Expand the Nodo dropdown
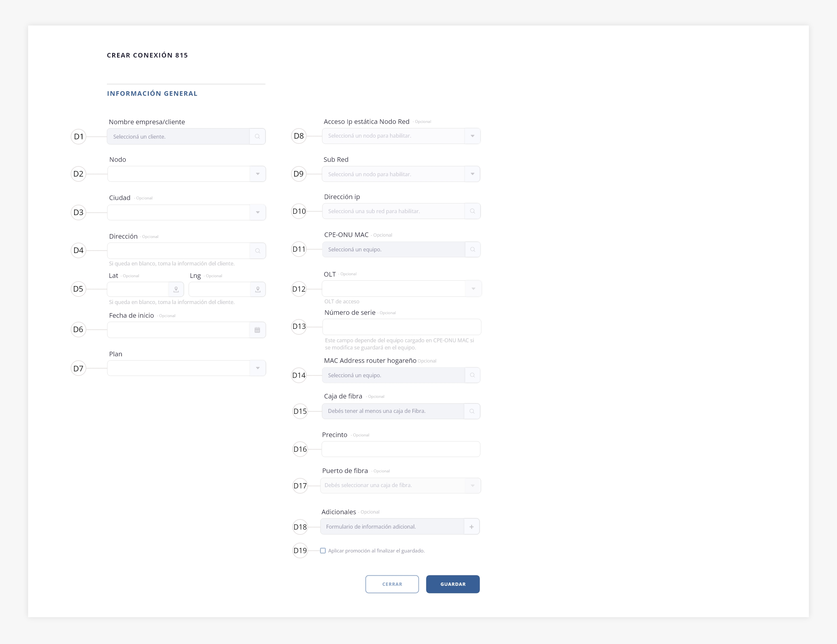Screen dimensions: 837x644 tap(258, 174)
